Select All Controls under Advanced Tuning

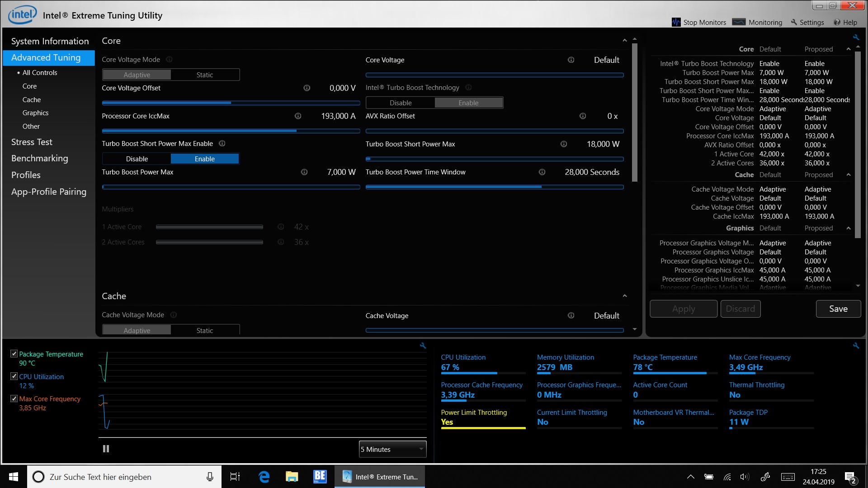(x=40, y=73)
